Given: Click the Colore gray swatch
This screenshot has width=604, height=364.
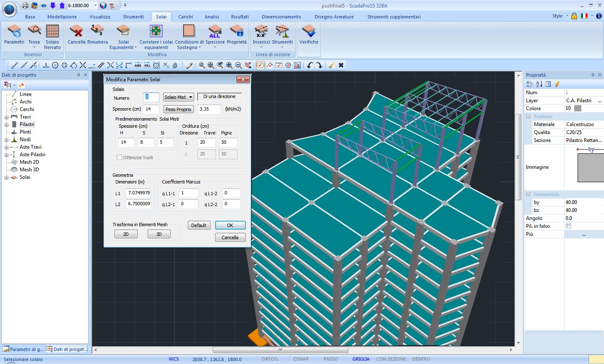Looking at the screenshot, I should [x=578, y=108].
